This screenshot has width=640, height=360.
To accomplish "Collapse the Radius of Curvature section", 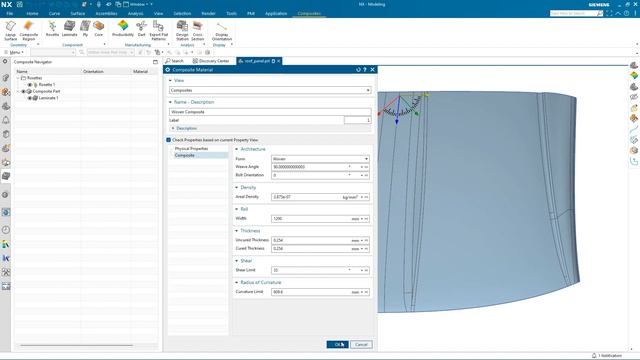I will pyautogui.click(x=237, y=282).
